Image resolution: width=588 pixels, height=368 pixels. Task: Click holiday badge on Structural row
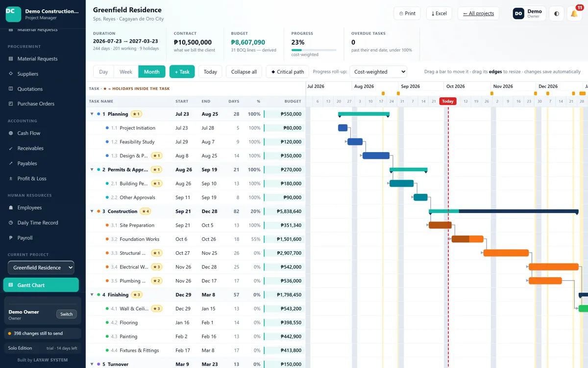click(x=157, y=253)
